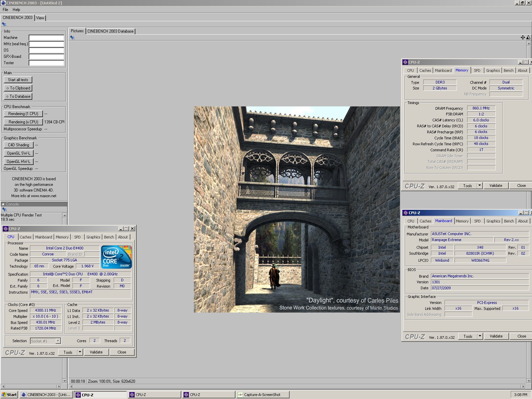Click the Intel Core 2 Duo logo
The height and width of the screenshot is (399, 532).
coord(116,257)
